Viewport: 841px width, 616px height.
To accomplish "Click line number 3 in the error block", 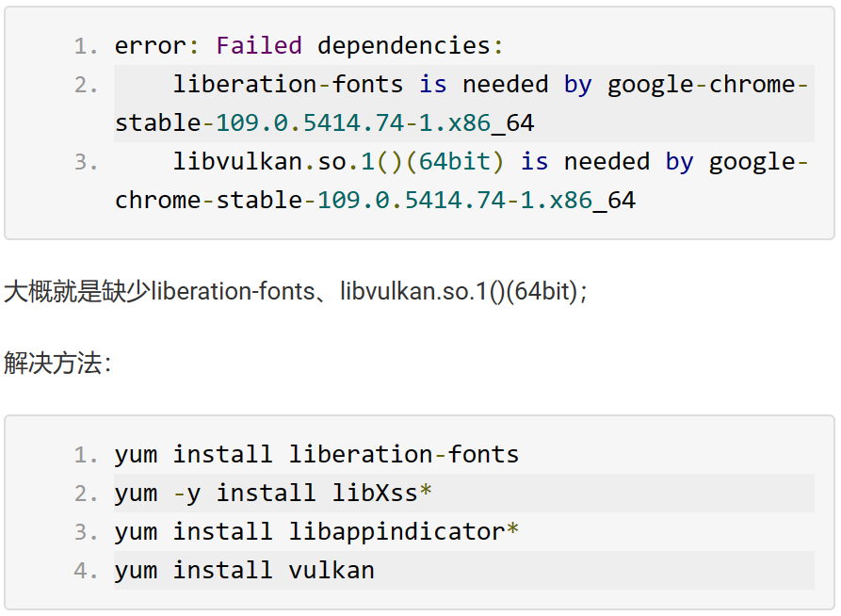I will [87, 162].
